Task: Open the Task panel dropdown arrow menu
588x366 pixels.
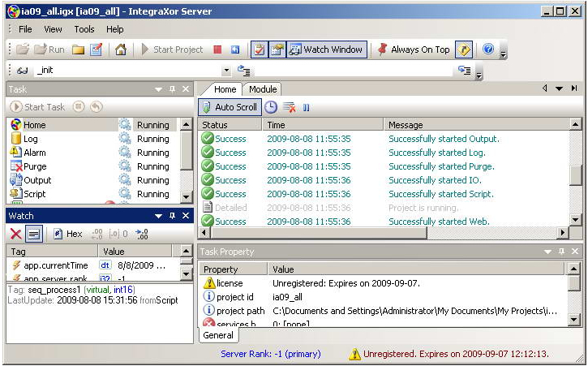Action: point(158,89)
